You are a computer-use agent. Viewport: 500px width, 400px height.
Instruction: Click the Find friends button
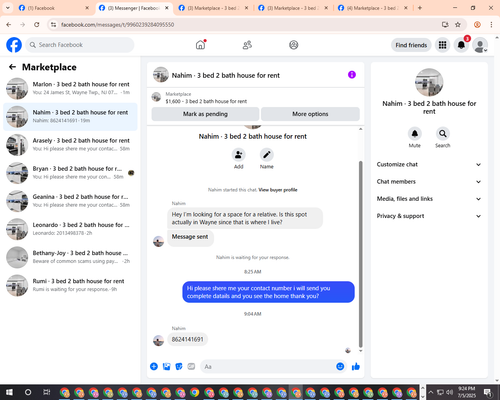[x=411, y=45]
